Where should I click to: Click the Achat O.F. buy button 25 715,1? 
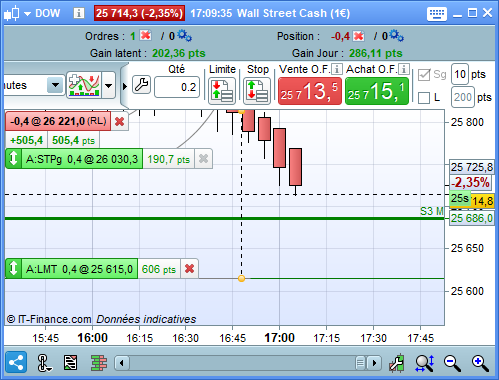377,91
